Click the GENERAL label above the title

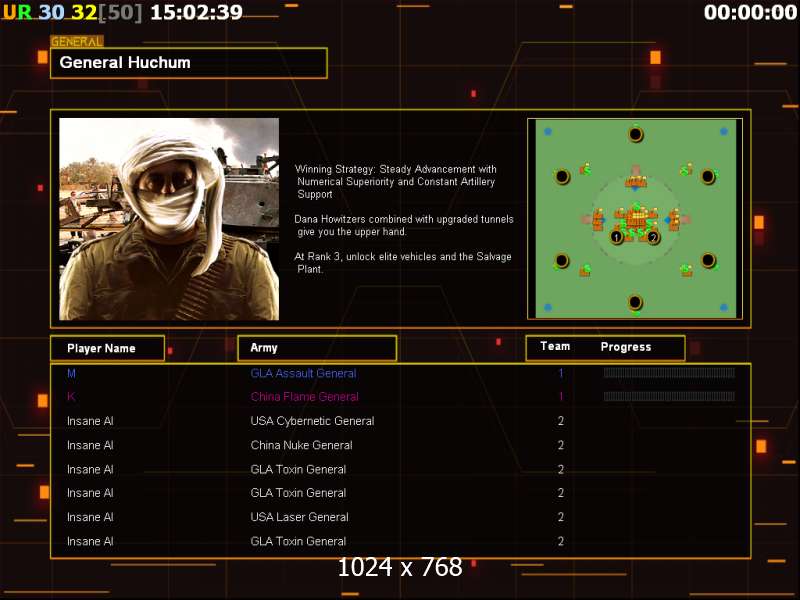tap(77, 41)
